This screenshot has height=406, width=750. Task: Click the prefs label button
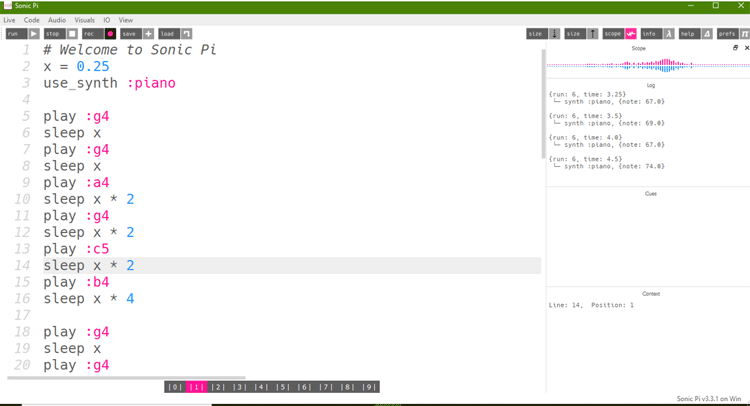click(728, 33)
